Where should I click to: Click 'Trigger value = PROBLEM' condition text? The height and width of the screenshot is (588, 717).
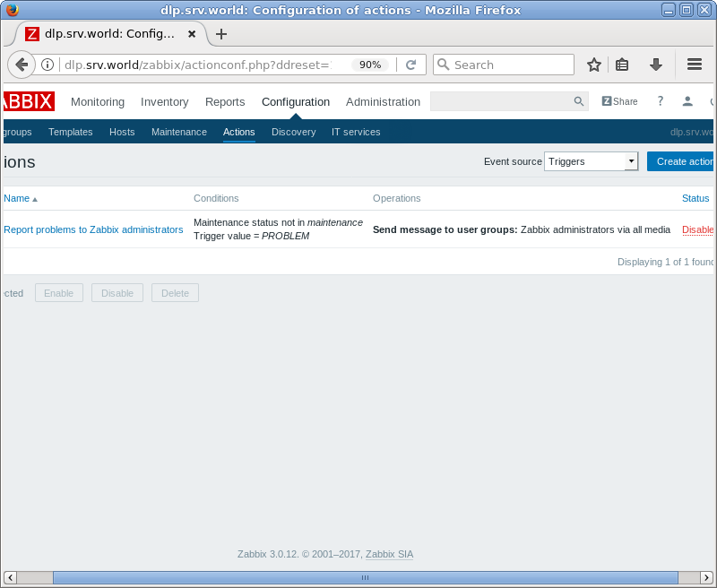point(252,236)
